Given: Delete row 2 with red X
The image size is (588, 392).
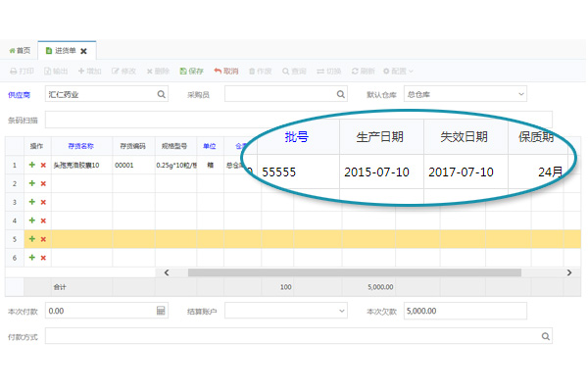Looking at the screenshot, I should pyautogui.click(x=43, y=183).
